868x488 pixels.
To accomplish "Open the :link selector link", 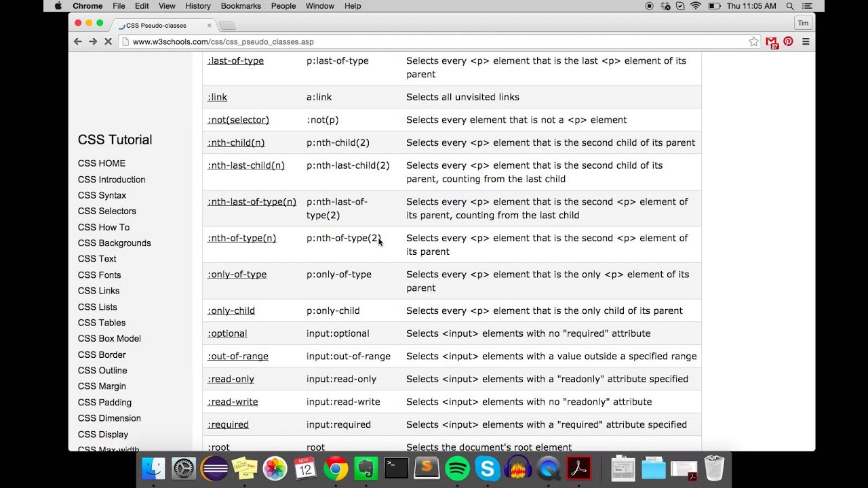I will pyautogui.click(x=218, y=97).
